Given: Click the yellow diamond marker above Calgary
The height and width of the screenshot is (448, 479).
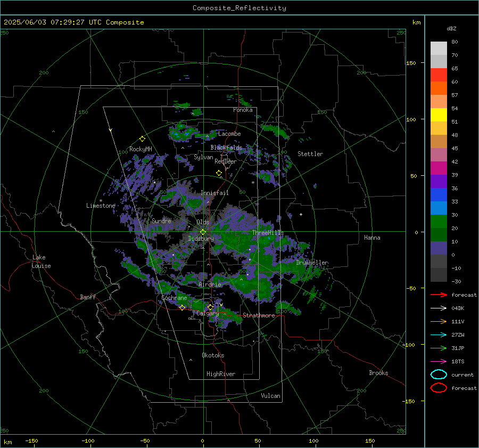Looking at the screenshot, I should click(x=210, y=307).
